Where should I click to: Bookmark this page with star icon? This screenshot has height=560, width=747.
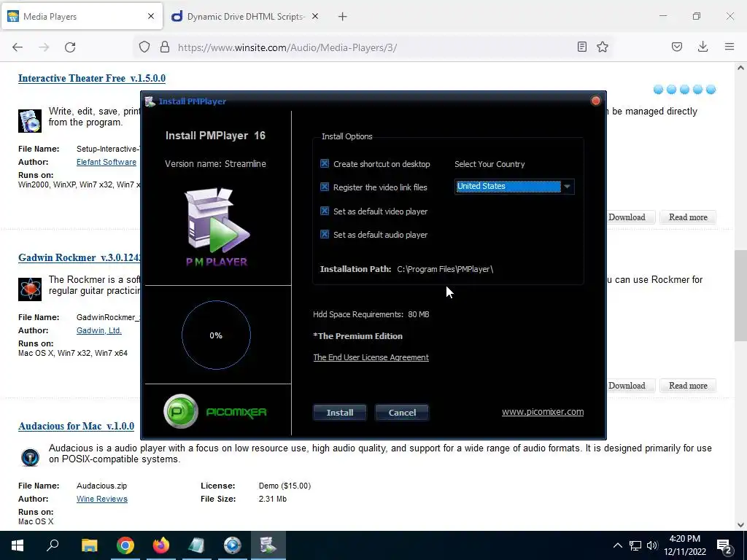click(603, 47)
